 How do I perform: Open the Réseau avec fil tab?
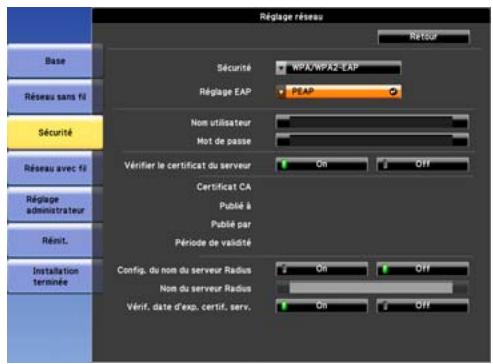[x=55, y=168]
